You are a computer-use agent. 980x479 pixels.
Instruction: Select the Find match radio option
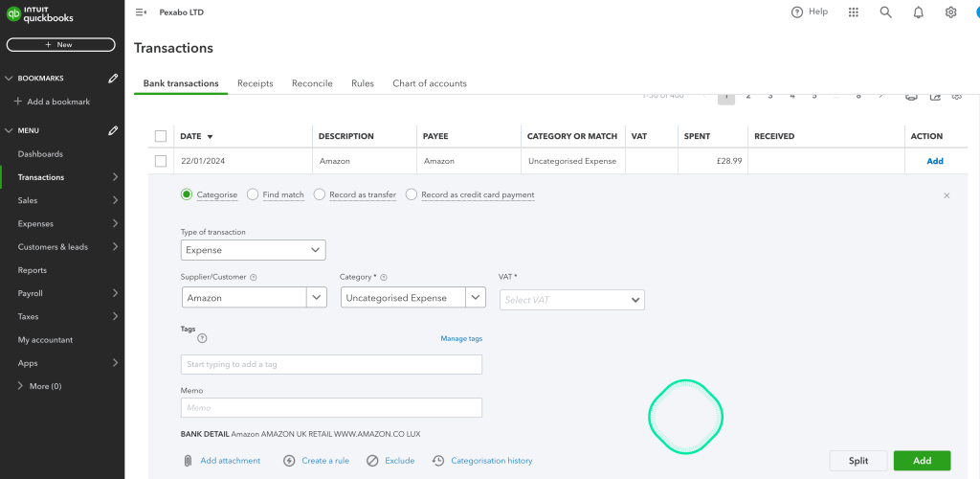coord(253,194)
